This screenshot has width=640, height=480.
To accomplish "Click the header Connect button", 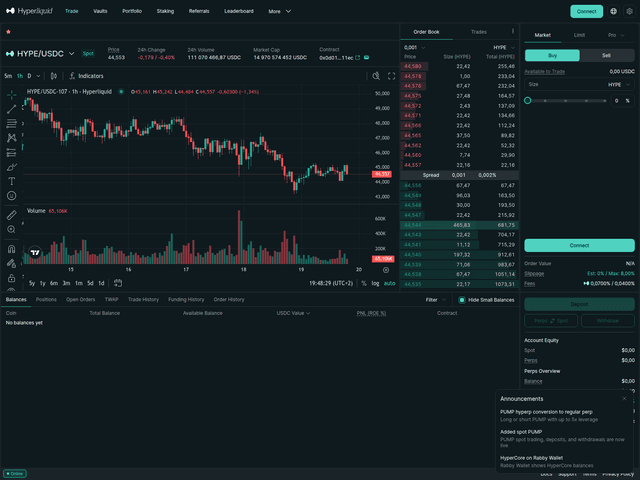I will tap(586, 11).
